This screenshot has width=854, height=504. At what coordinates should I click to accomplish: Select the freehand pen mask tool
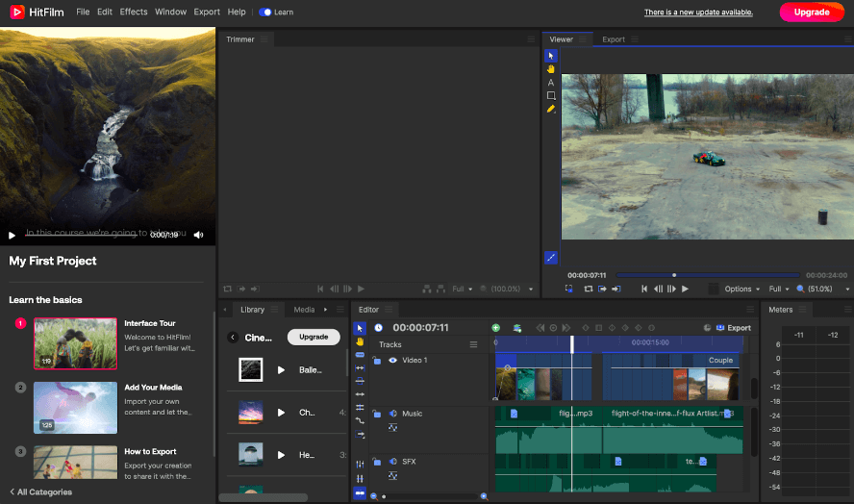[x=551, y=109]
